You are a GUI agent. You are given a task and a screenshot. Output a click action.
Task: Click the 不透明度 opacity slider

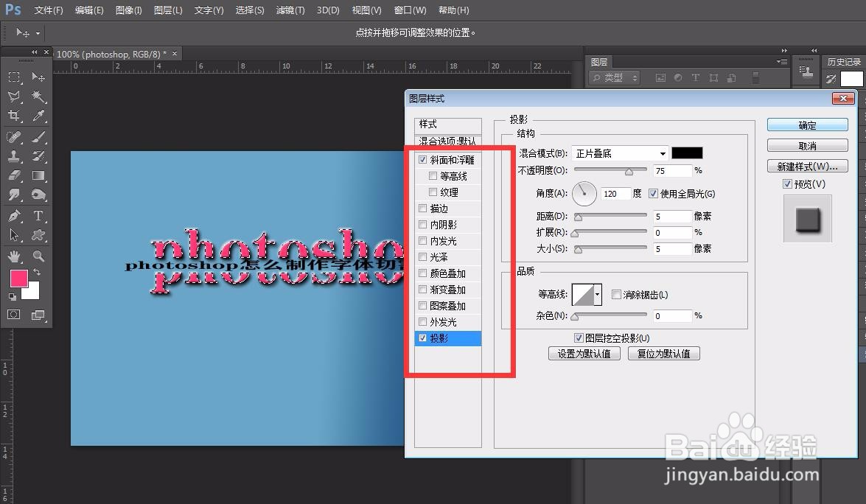[x=610, y=170]
